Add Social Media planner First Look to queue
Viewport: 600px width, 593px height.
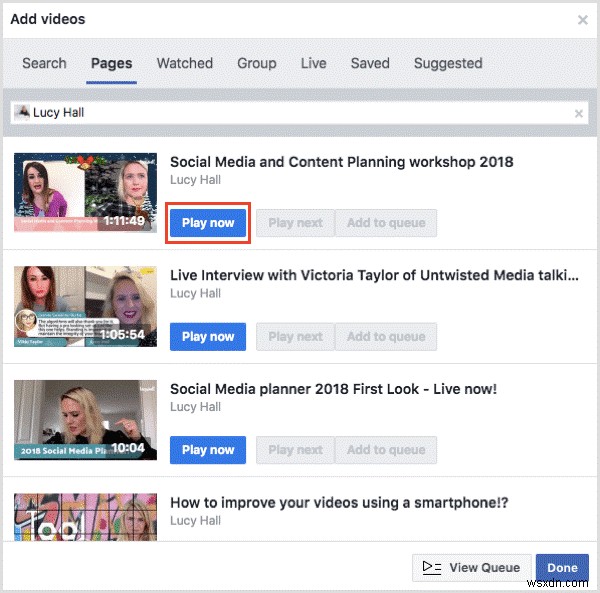coord(386,450)
